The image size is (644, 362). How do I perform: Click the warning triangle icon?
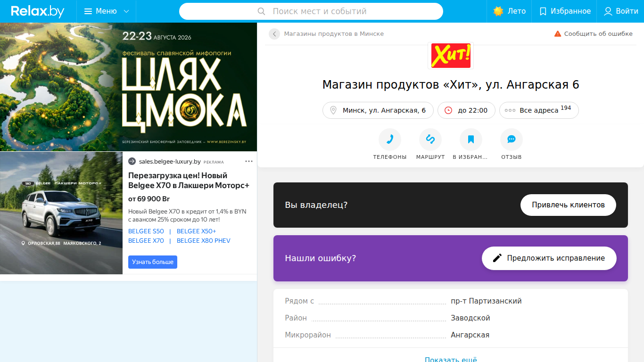[558, 34]
